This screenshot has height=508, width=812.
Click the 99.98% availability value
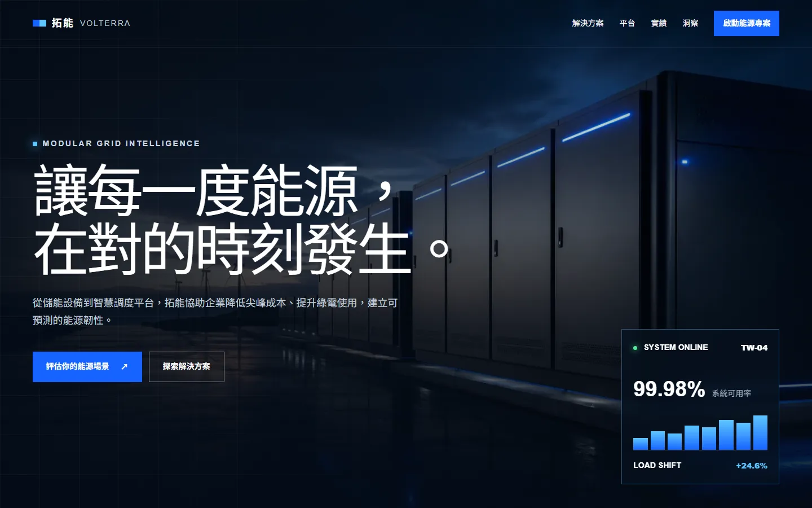click(x=669, y=389)
